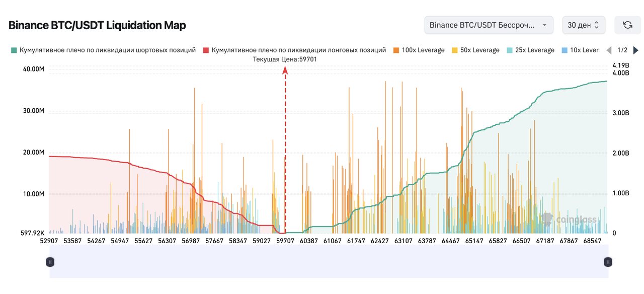Click the red dashed current price marker
Viewport: 644px width, 294px height.
285,151
